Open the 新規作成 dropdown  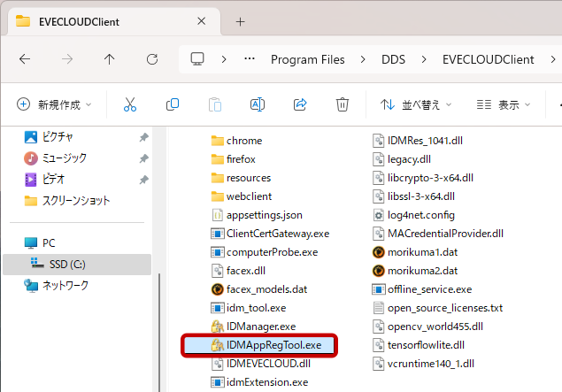54,104
